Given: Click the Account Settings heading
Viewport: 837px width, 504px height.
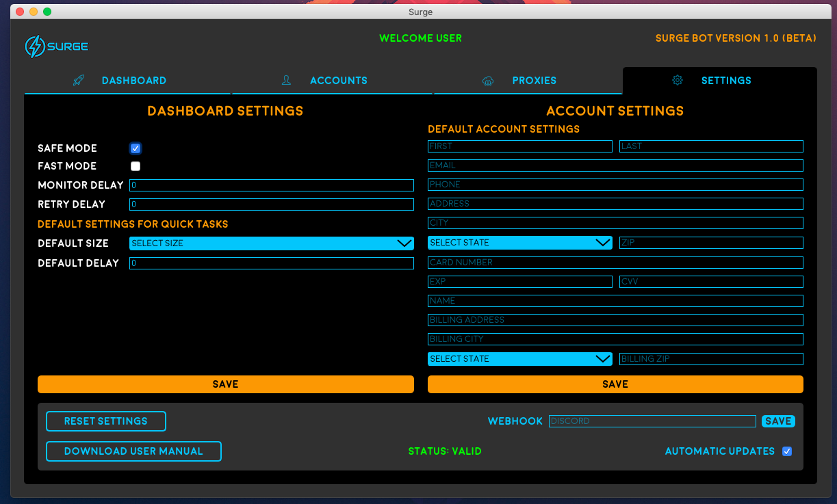Looking at the screenshot, I should coord(615,111).
